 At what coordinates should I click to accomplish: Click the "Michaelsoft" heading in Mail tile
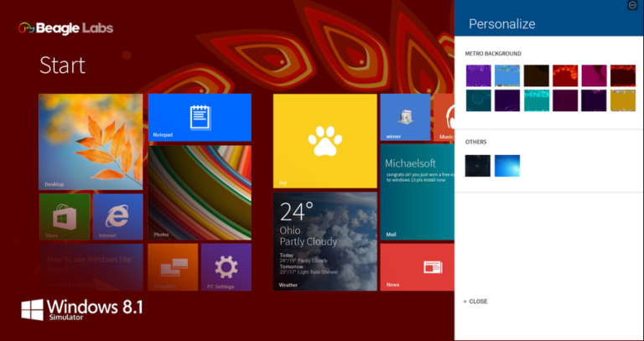pos(410,163)
